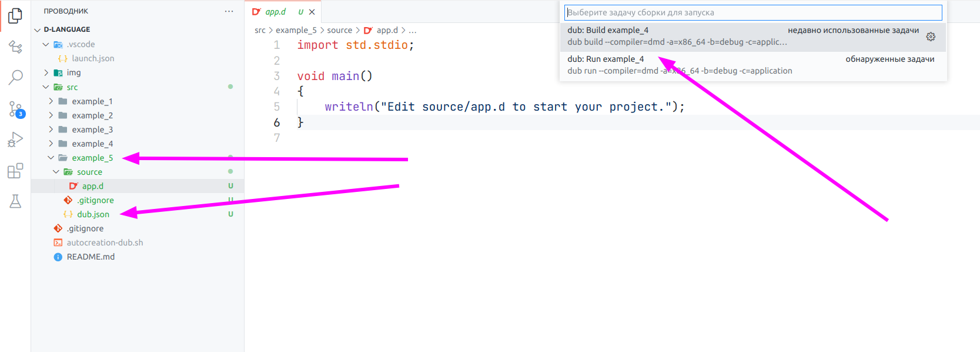Expand the example_1 folder
This screenshot has width=980, height=352.
click(x=51, y=101)
